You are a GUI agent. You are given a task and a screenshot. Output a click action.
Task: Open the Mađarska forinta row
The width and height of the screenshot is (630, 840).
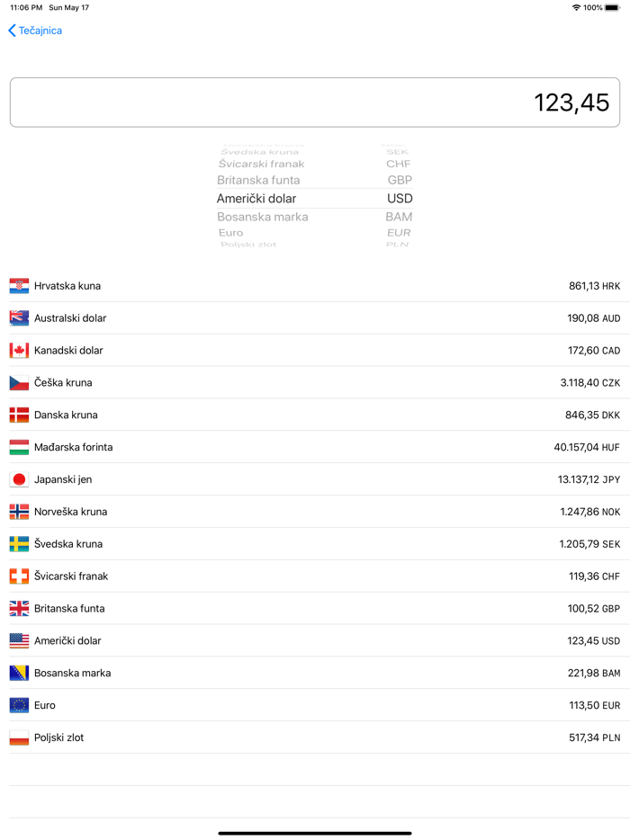[315, 447]
